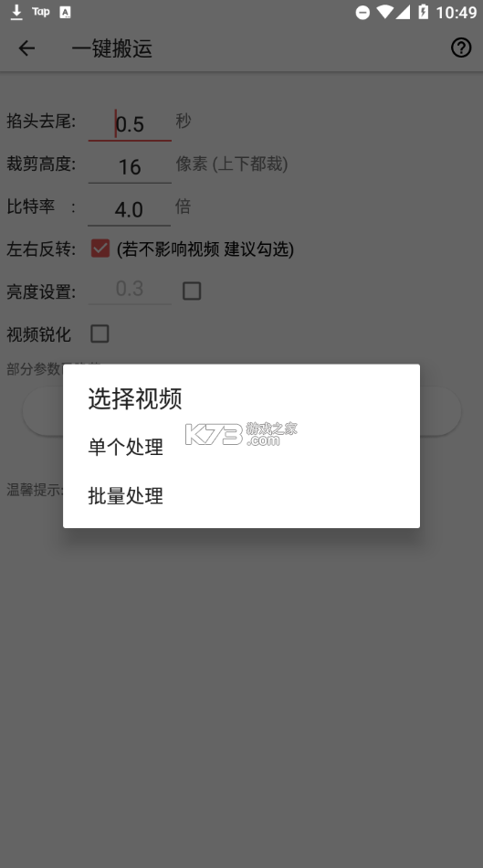
Task: Click the disabled 亮度设置 value field
Action: (130, 289)
